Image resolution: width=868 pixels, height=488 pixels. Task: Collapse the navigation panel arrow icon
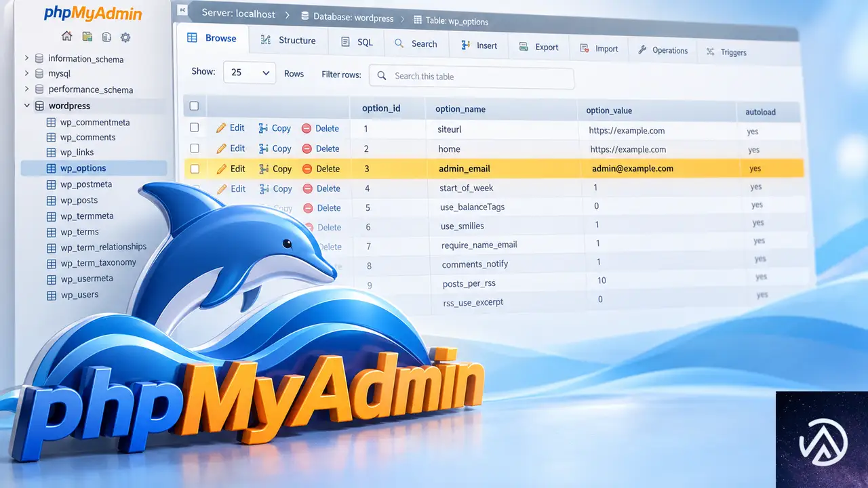point(182,12)
